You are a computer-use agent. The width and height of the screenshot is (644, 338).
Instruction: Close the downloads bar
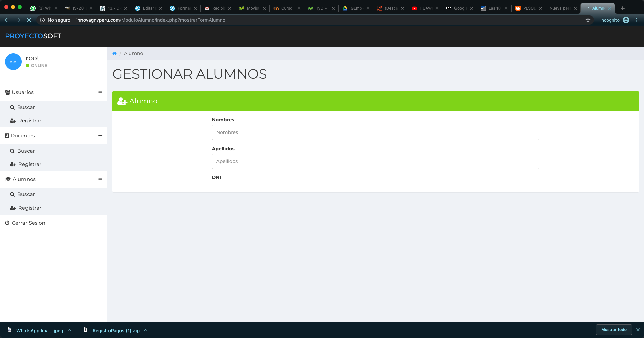pos(638,330)
